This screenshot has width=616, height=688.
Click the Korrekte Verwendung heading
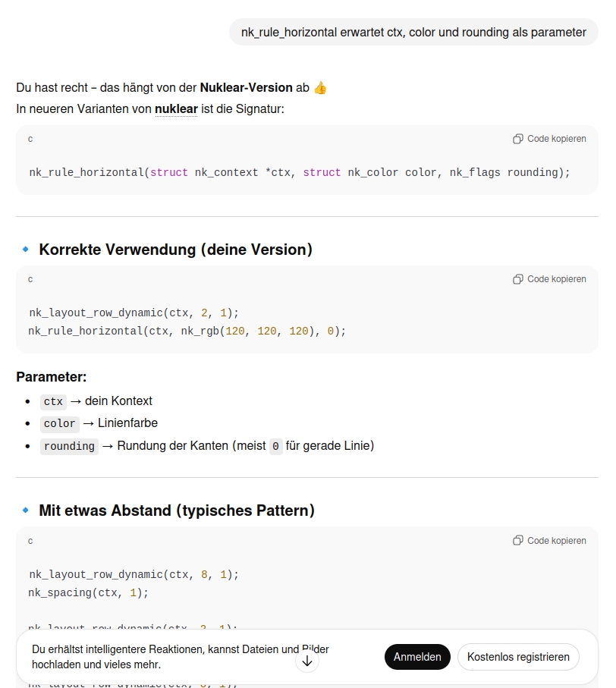pyautogui.click(x=175, y=250)
